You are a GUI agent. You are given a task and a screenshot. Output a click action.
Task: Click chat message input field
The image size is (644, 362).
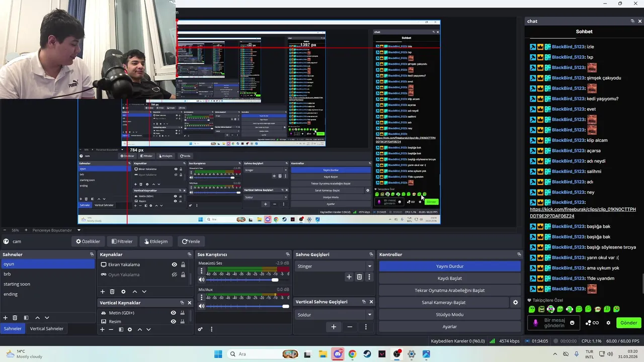(x=554, y=323)
